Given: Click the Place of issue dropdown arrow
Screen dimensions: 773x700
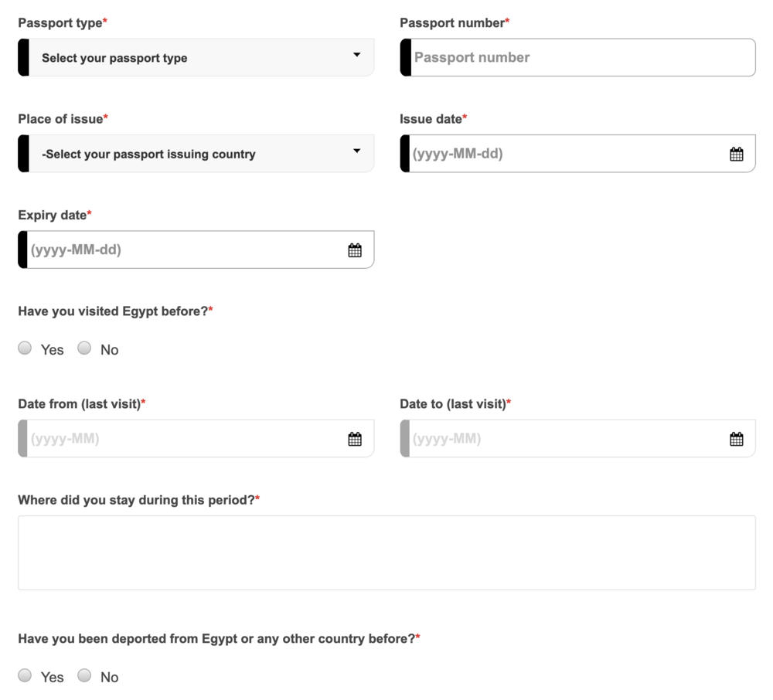Looking at the screenshot, I should pyautogui.click(x=356, y=151).
